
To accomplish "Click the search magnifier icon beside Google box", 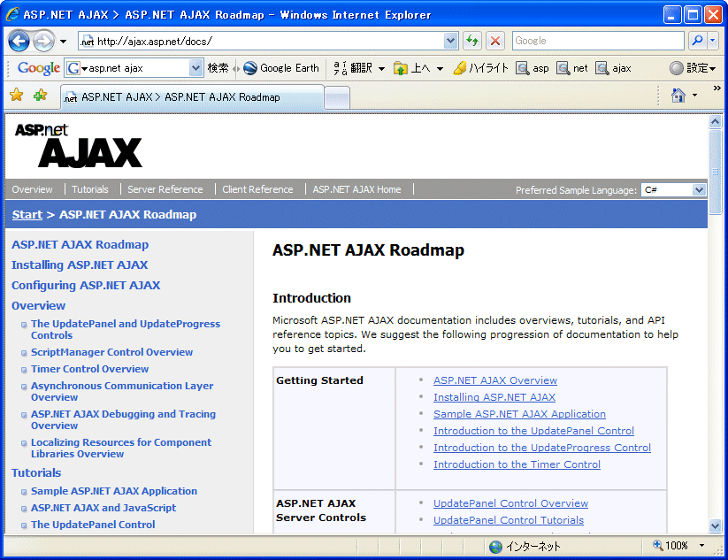I will (x=697, y=41).
